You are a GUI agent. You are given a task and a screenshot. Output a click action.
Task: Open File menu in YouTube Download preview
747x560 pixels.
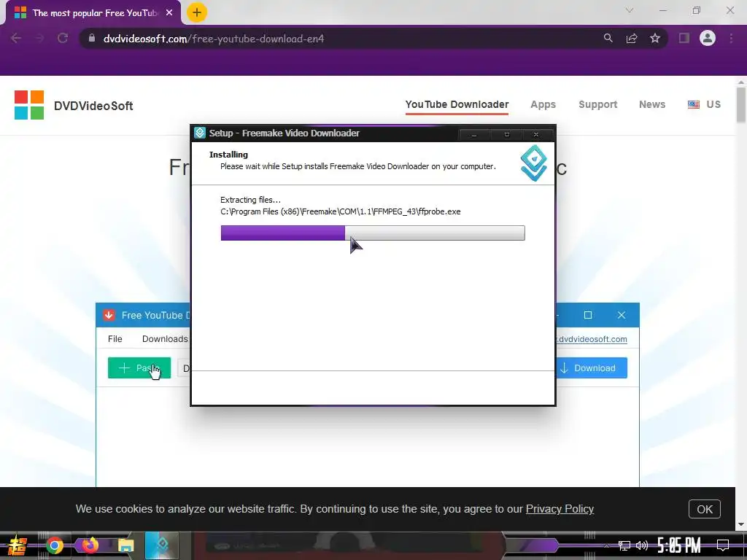(115, 338)
